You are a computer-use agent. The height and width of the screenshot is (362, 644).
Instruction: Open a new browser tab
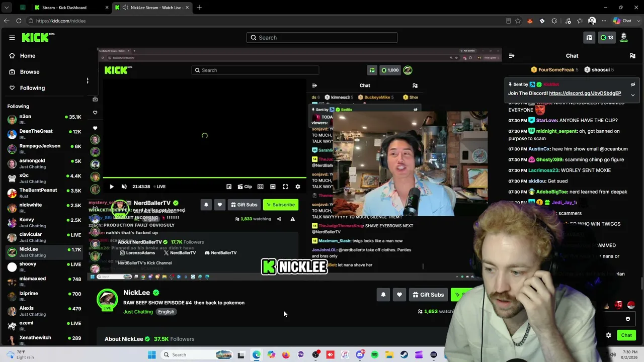coord(199,8)
